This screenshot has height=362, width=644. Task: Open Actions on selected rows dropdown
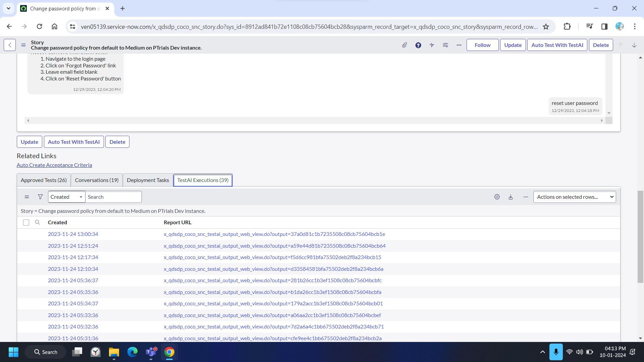(x=575, y=197)
